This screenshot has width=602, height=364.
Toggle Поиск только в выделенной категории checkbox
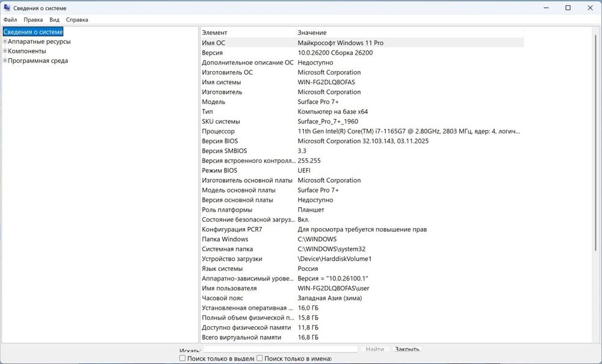182,358
